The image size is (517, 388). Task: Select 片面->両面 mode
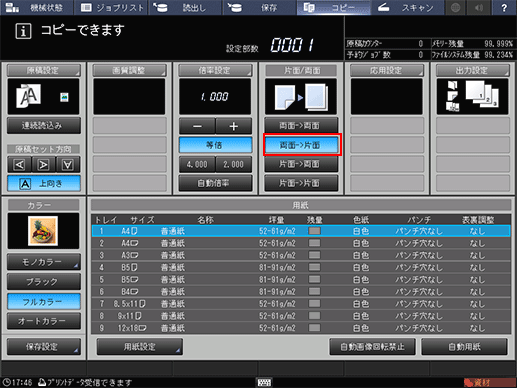(301, 164)
